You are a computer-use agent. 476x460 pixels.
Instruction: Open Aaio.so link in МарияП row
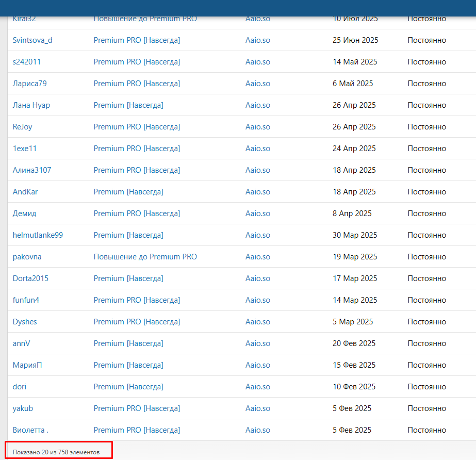pos(258,365)
